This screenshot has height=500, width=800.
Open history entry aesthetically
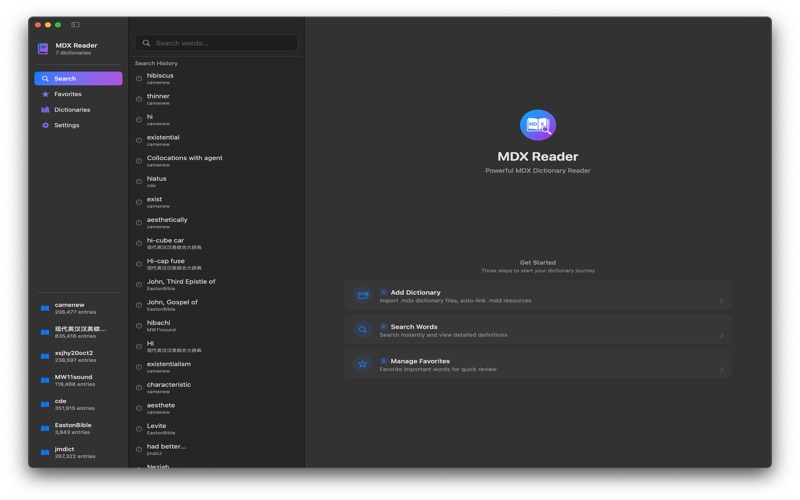[216, 222]
